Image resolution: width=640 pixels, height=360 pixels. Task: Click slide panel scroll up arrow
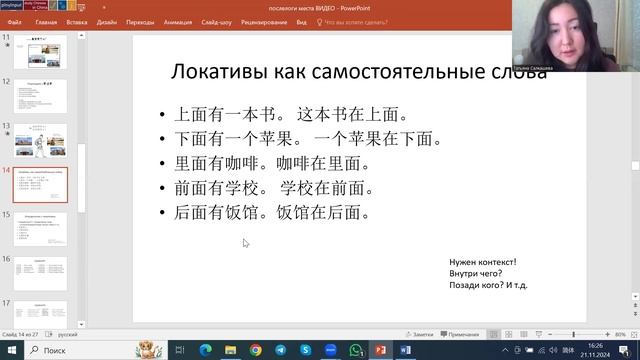(x=81, y=36)
